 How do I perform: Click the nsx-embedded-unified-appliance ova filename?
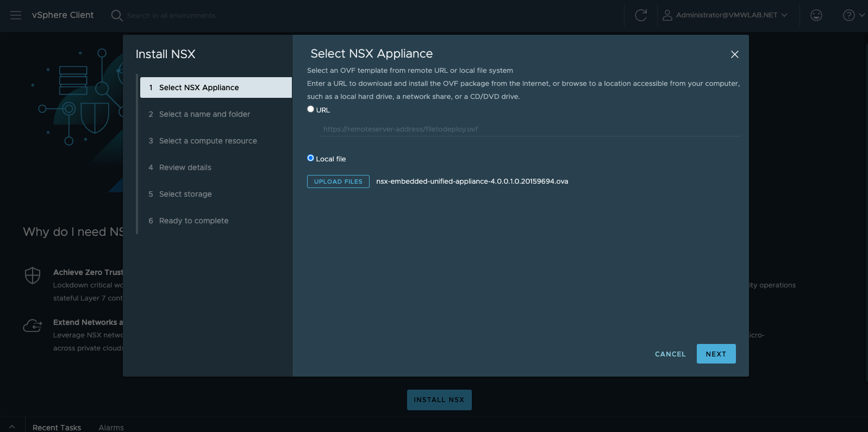pyautogui.click(x=472, y=181)
